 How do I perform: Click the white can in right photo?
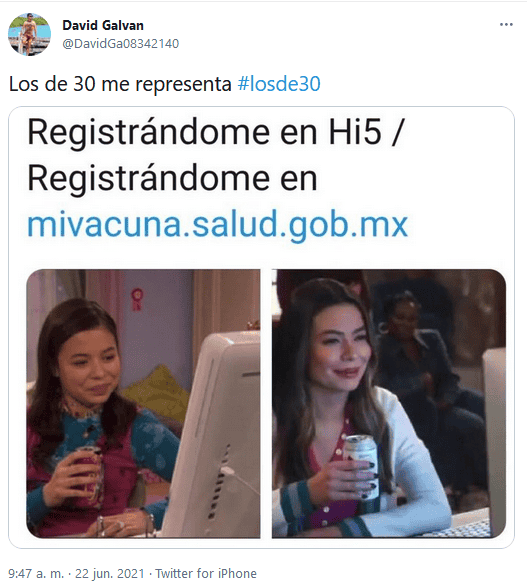click(x=362, y=466)
